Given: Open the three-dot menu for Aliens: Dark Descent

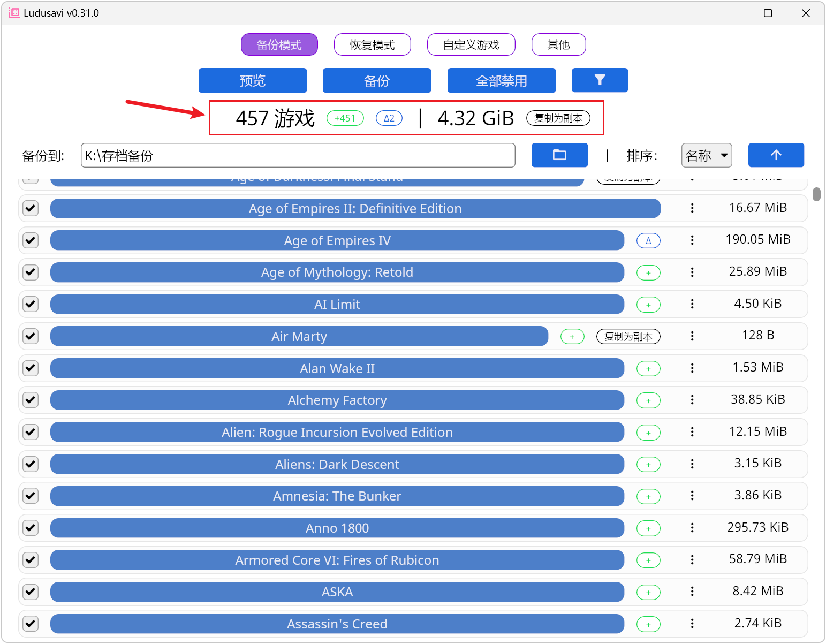Looking at the screenshot, I should 692,464.
